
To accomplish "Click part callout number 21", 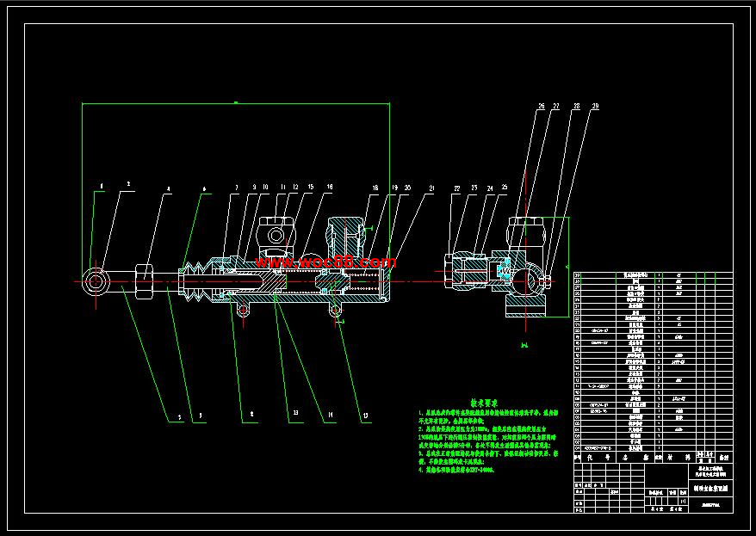I will point(431,188).
